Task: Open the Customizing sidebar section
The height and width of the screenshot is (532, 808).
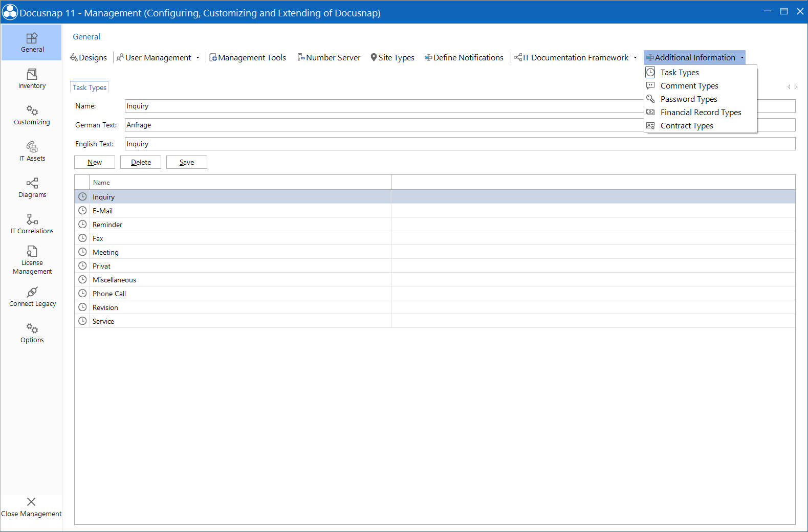Action: pos(32,115)
